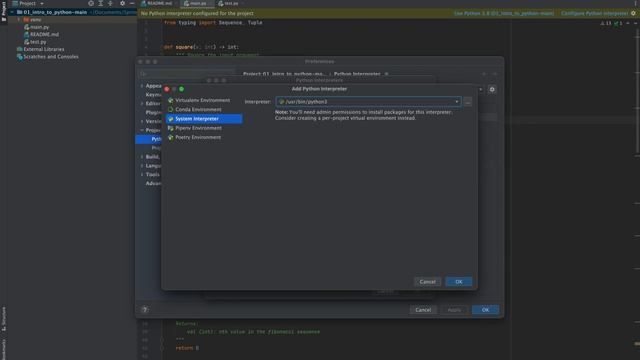The width and height of the screenshot is (640, 360).
Task: Click Collapse All icon in Project panel
Action: [x=110, y=3]
